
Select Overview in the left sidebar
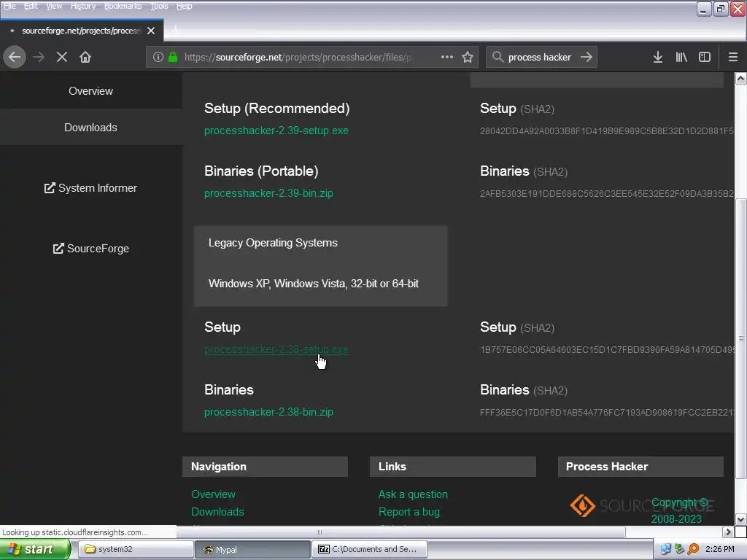[90, 91]
